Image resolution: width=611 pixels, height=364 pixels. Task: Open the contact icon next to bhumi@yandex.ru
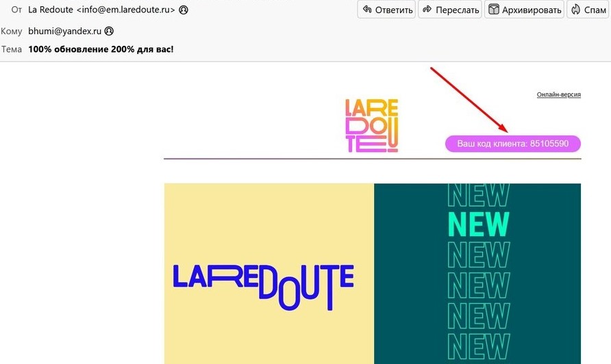pyautogui.click(x=109, y=31)
